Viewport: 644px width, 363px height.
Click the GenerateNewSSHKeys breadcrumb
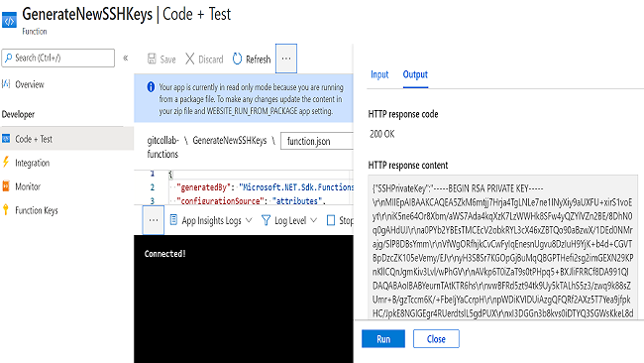[230, 140]
